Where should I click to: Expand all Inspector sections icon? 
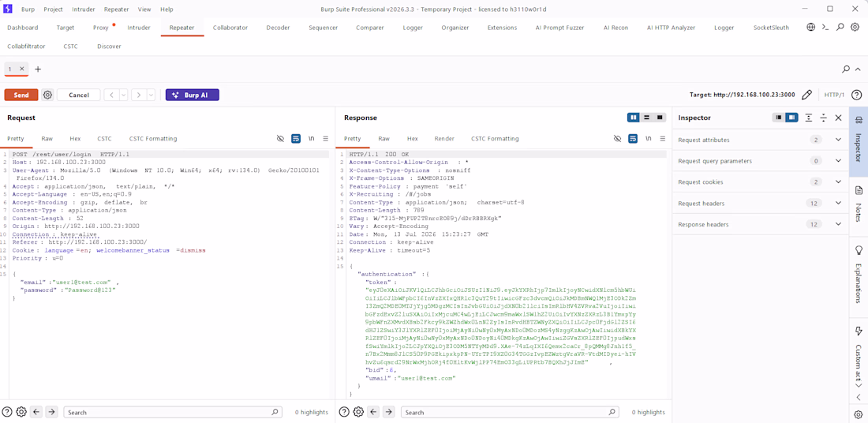(809, 118)
